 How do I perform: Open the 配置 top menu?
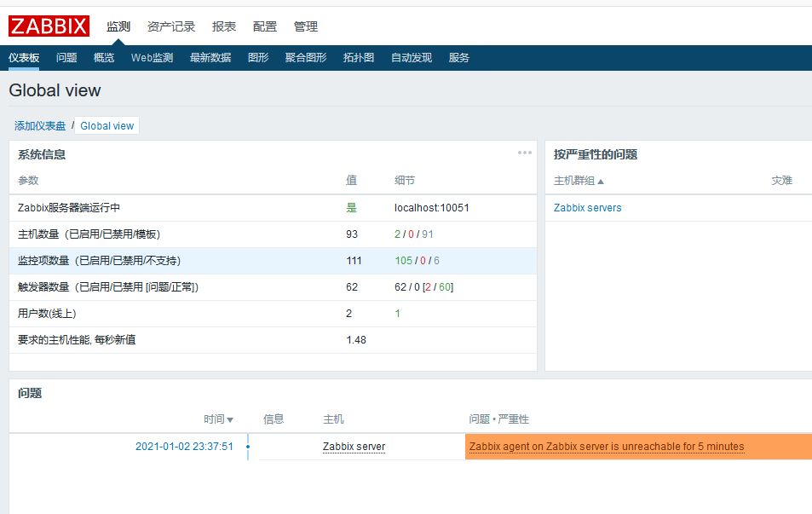(x=265, y=26)
